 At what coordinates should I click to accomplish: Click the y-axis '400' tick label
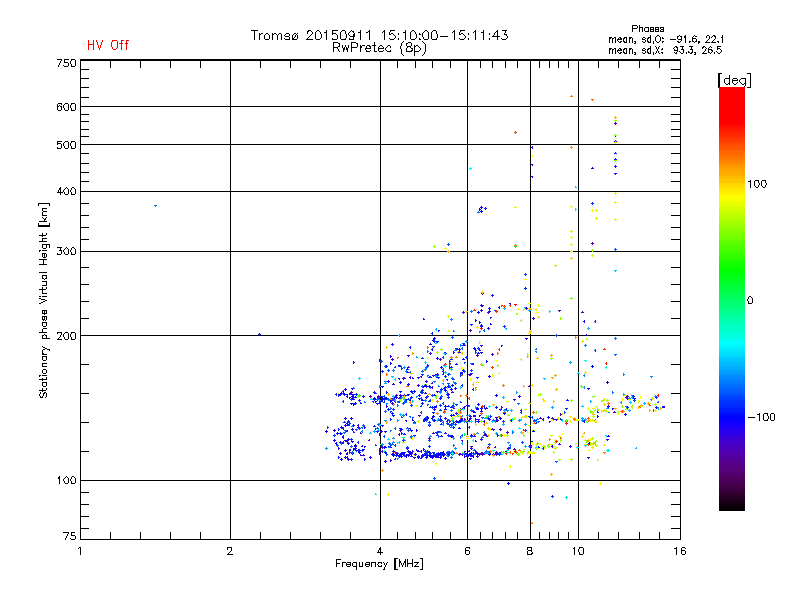(x=66, y=191)
